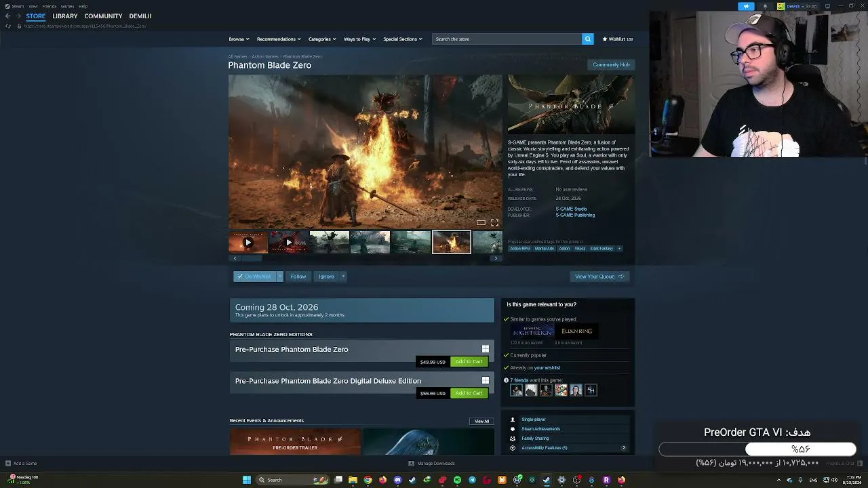The height and width of the screenshot is (488, 868).
Task: Open View Your Queue
Action: point(600,277)
